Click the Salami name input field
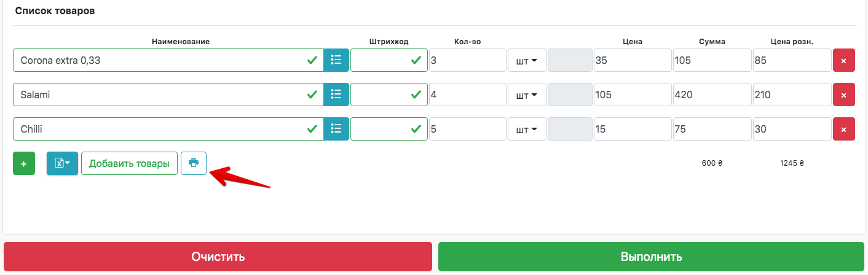Image resolution: width=868 pixels, height=275 pixels. pyautogui.click(x=160, y=95)
